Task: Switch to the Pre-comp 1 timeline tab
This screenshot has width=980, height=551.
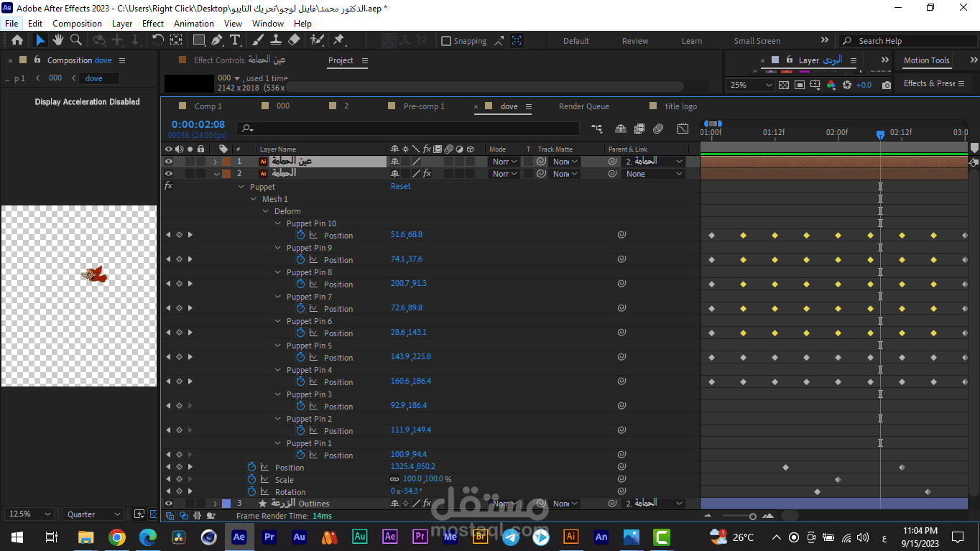Action: [x=424, y=106]
